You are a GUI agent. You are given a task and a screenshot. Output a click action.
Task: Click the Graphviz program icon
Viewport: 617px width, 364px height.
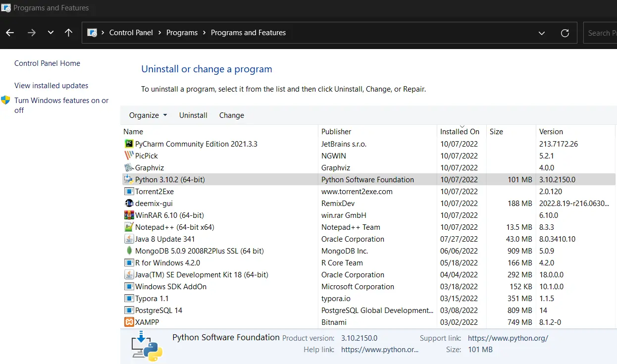[129, 168]
